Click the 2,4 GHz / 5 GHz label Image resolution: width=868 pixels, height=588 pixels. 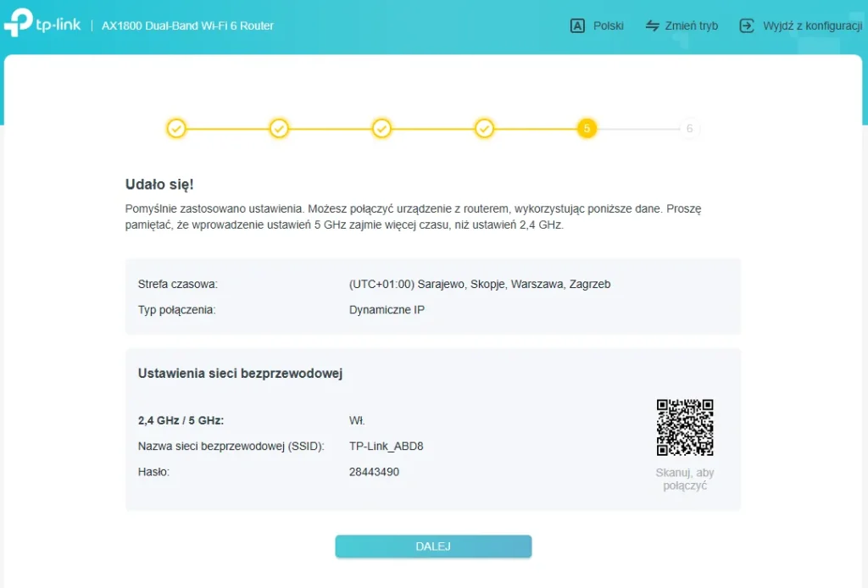(x=181, y=420)
